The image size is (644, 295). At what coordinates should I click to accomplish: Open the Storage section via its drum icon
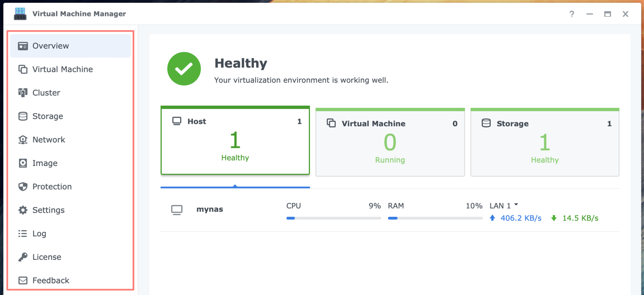click(22, 116)
